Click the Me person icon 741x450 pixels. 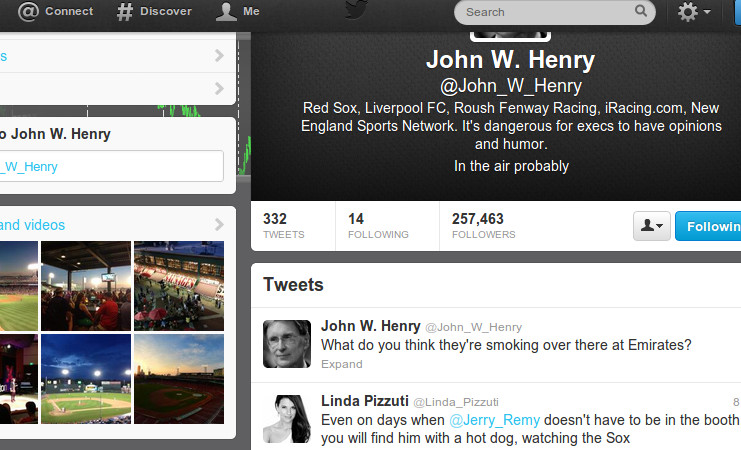point(226,11)
